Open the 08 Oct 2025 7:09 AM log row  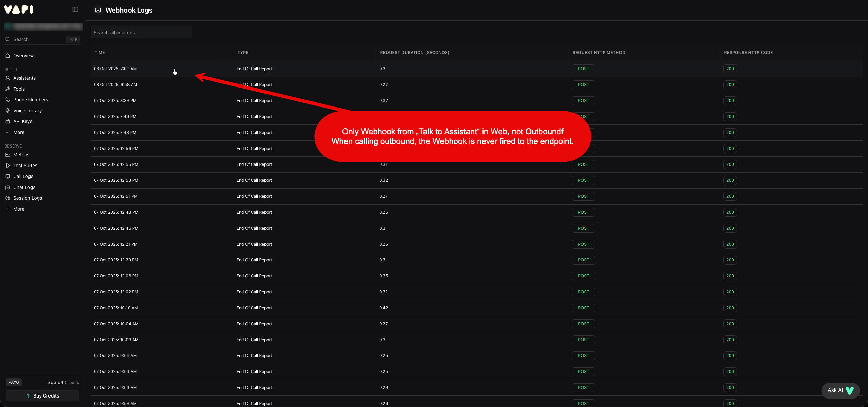(x=115, y=69)
